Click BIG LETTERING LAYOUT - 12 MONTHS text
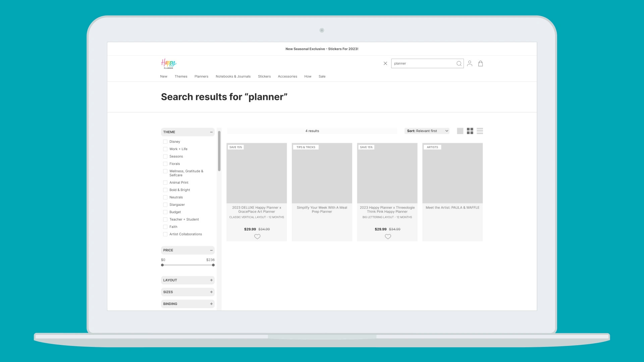The width and height of the screenshot is (644, 362). (x=387, y=217)
